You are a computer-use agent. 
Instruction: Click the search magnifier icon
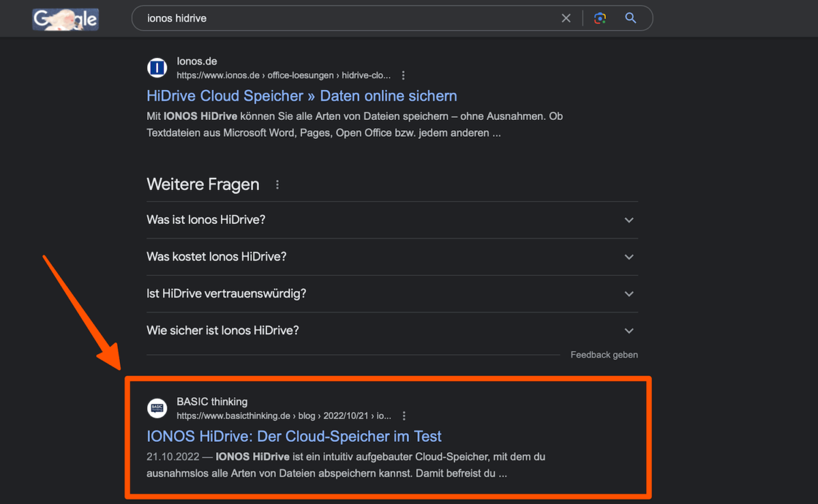(x=630, y=18)
